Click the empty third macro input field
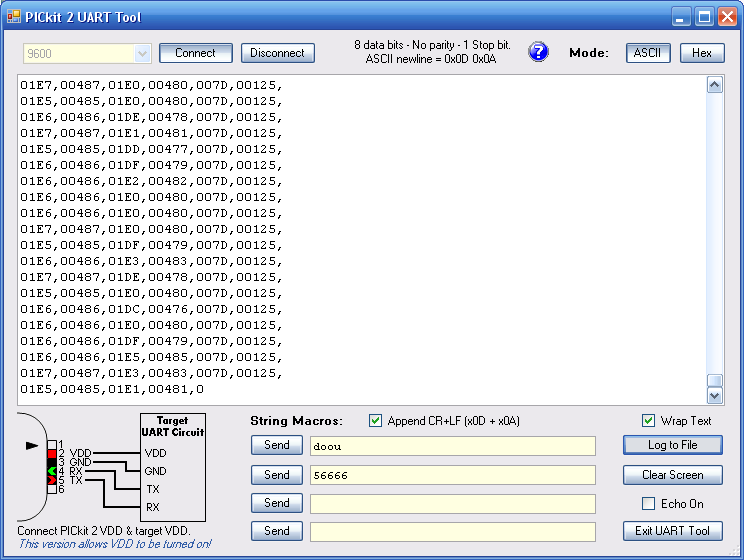Image resolution: width=744 pixels, height=560 pixels. click(453, 504)
